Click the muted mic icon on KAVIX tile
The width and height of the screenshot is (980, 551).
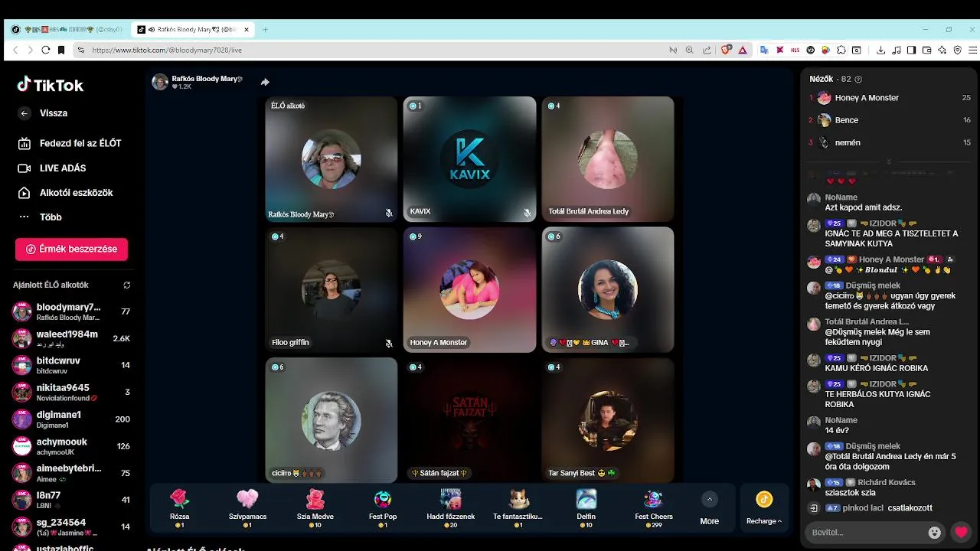point(527,214)
